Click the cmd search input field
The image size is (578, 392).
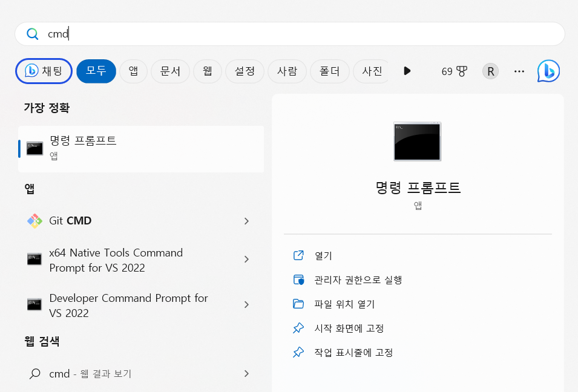[x=289, y=34]
